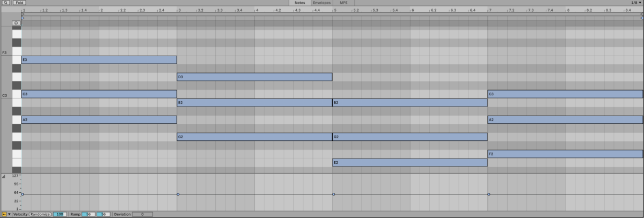Click bar 2 on the time ruler
644x218 pixels.
click(x=102, y=10)
